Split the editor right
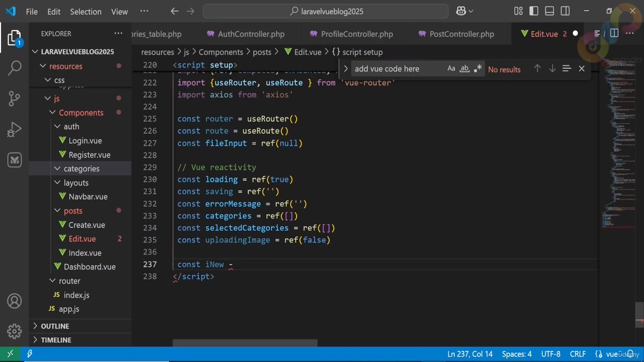The height and width of the screenshot is (362, 644). coord(614,34)
